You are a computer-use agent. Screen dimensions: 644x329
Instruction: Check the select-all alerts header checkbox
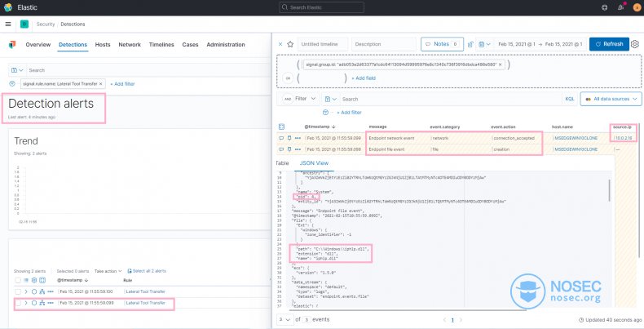click(x=18, y=280)
